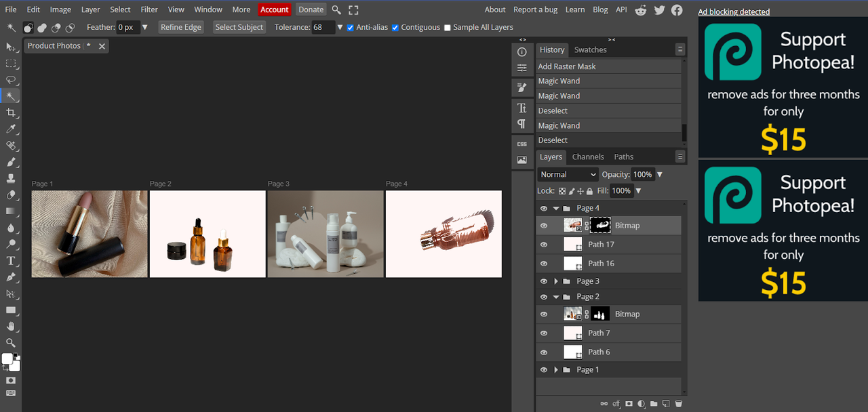This screenshot has height=412, width=868.
Task: Click the Select Subject button
Action: pyautogui.click(x=239, y=27)
